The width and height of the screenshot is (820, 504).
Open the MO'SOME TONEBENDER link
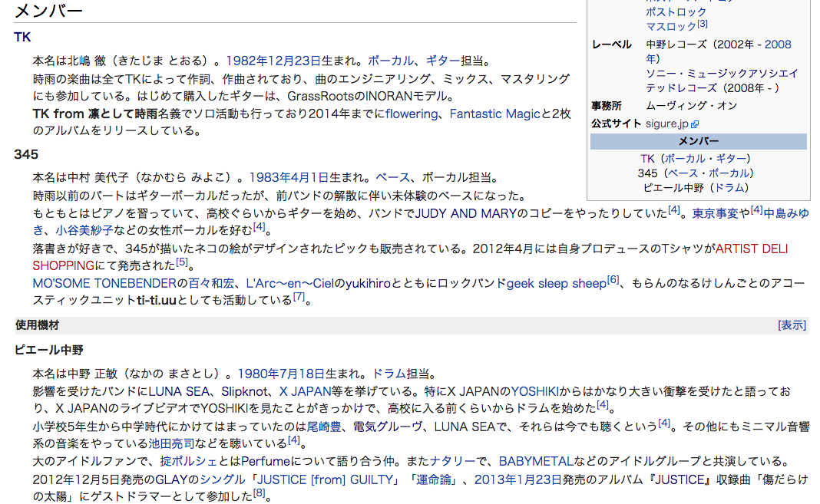click(104, 284)
